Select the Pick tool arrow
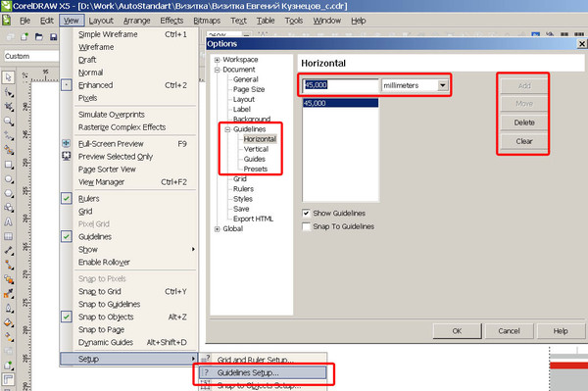The width and height of the screenshot is (588, 391). [x=8, y=77]
